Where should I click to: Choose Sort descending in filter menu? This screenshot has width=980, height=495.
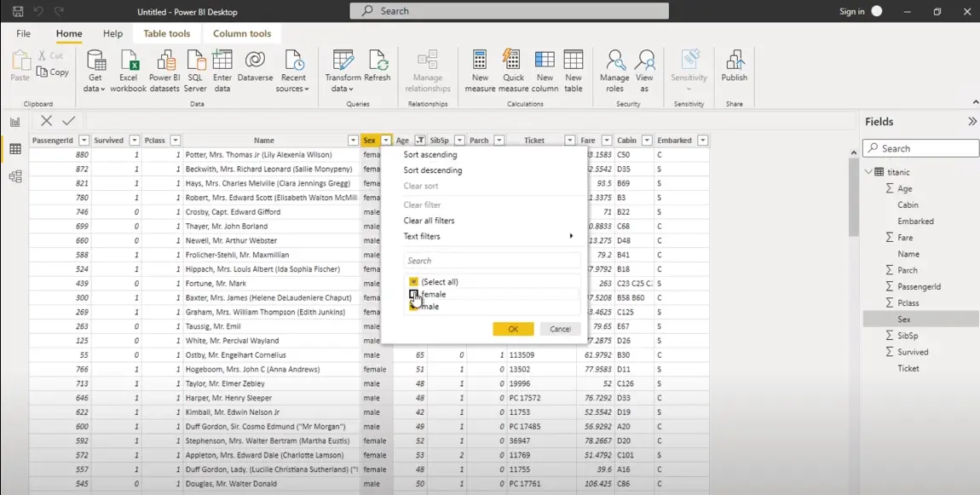pos(433,170)
